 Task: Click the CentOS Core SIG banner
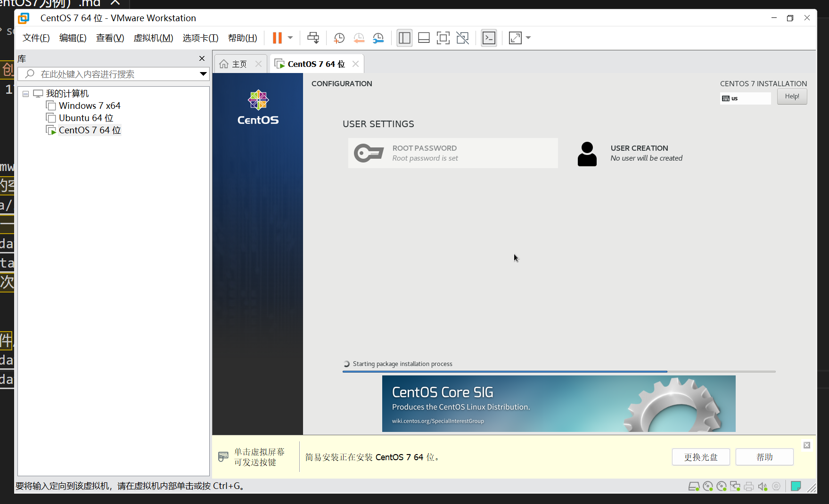click(x=558, y=404)
